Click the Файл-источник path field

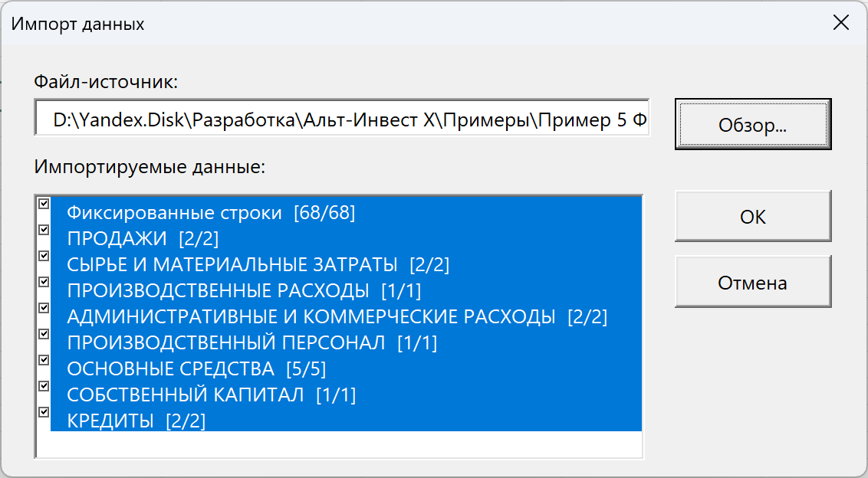[341, 118]
